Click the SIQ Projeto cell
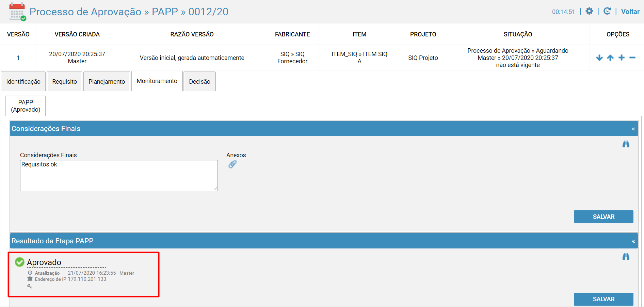Viewport: 644px width, 307px height. point(423,58)
